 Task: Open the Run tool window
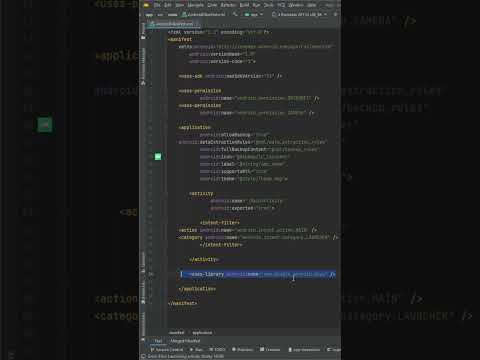196,349
